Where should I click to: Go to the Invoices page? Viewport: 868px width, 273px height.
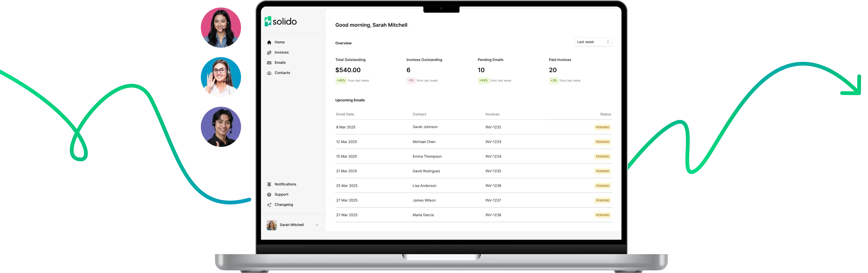coord(281,52)
